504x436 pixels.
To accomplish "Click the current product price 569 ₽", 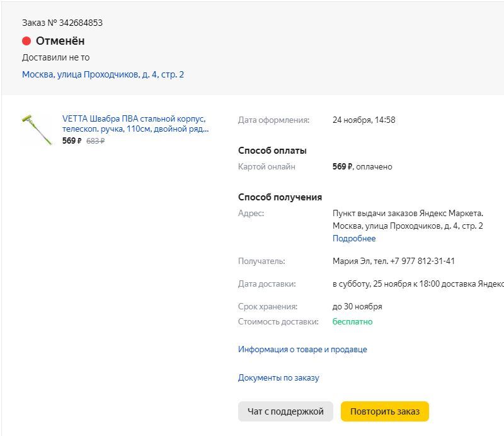I will tap(72, 141).
